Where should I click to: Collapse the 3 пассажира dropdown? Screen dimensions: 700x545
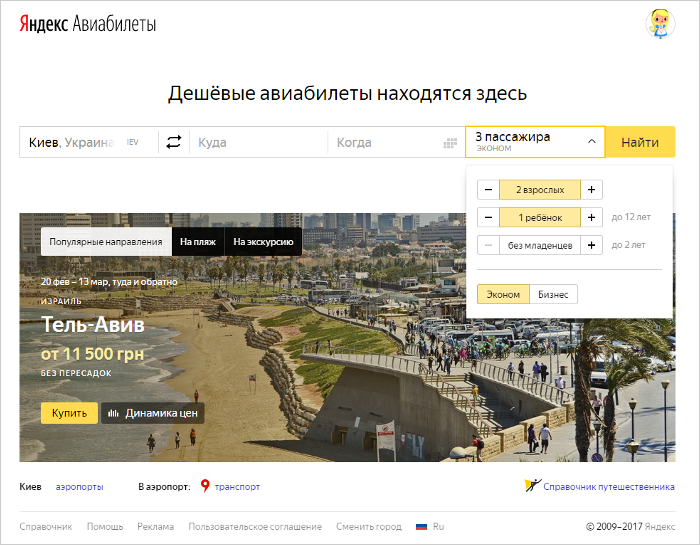coord(535,142)
